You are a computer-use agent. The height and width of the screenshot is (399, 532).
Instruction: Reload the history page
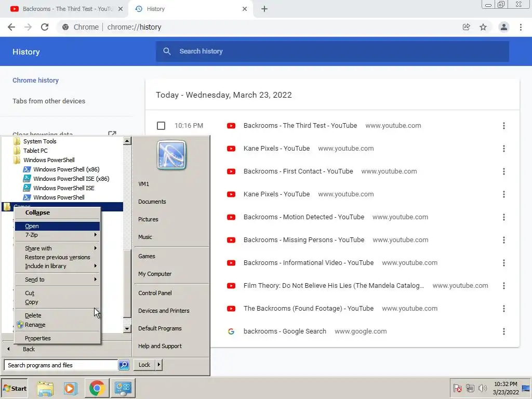pos(45,27)
